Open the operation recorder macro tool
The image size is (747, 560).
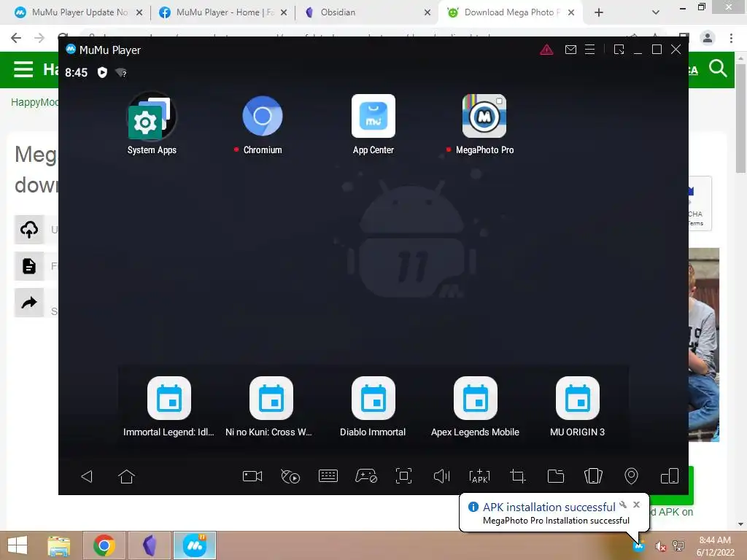[x=290, y=476]
